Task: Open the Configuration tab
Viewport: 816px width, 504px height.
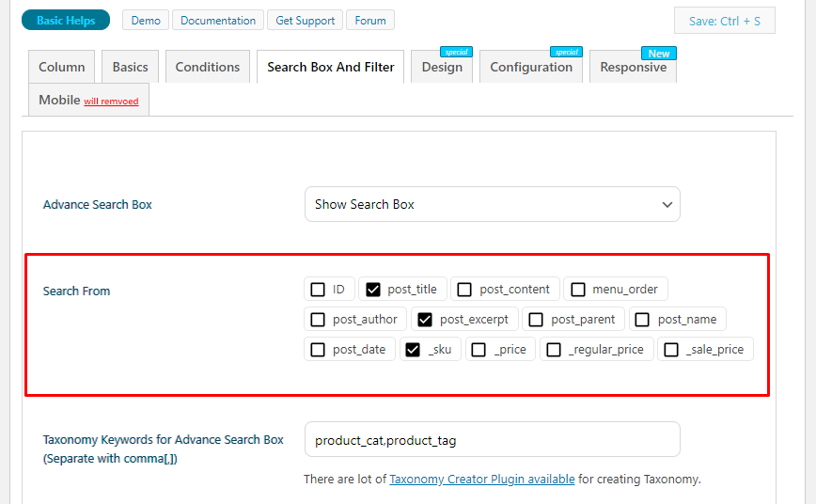Action: 531,67
